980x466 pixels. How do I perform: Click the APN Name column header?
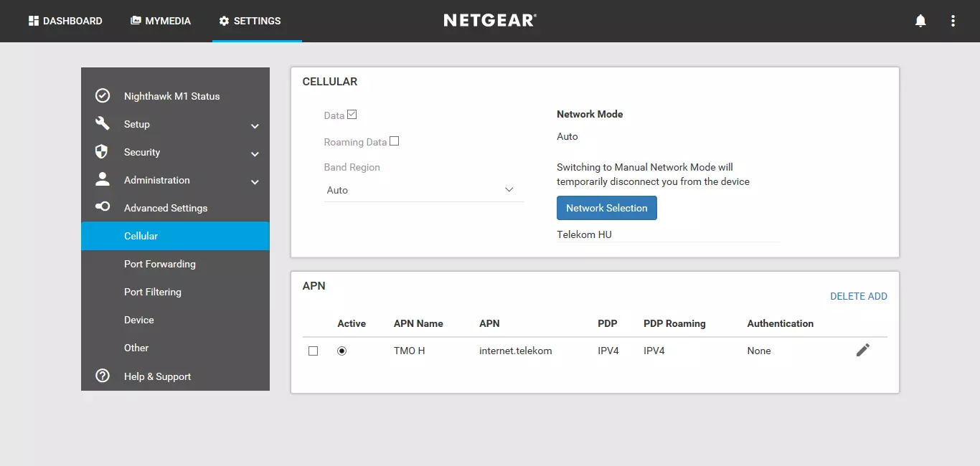(x=418, y=323)
